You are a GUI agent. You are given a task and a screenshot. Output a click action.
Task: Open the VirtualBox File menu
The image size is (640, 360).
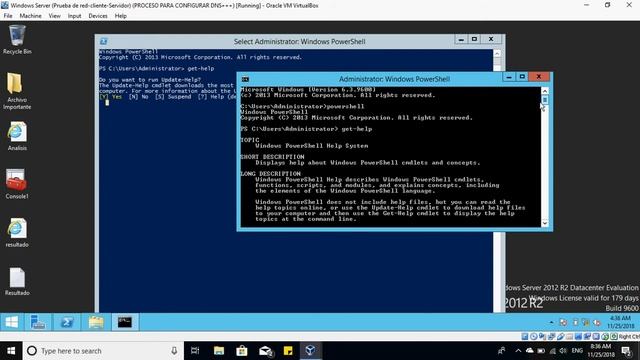tap(8, 16)
